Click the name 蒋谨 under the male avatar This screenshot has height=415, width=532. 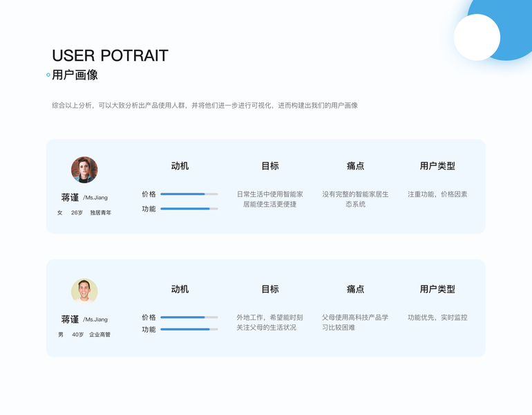(70, 320)
